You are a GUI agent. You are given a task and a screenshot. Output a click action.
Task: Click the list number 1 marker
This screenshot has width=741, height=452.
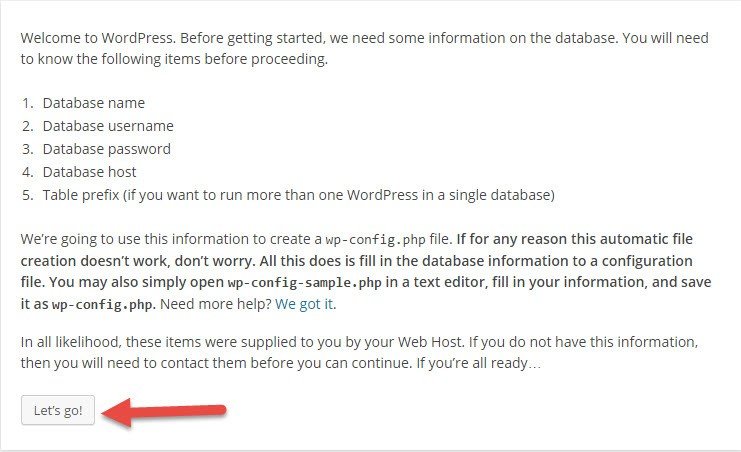click(x=27, y=103)
